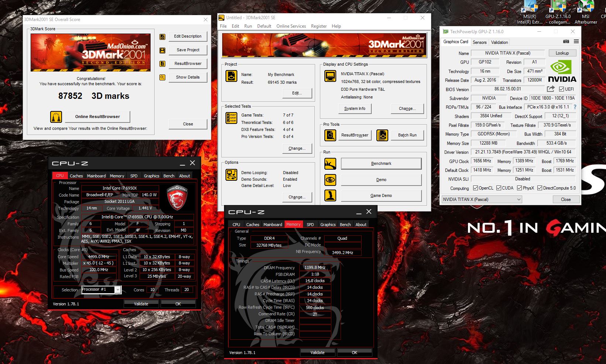606x364 pixels.
Task: Open the Online Services menu
Action: click(x=291, y=26)
